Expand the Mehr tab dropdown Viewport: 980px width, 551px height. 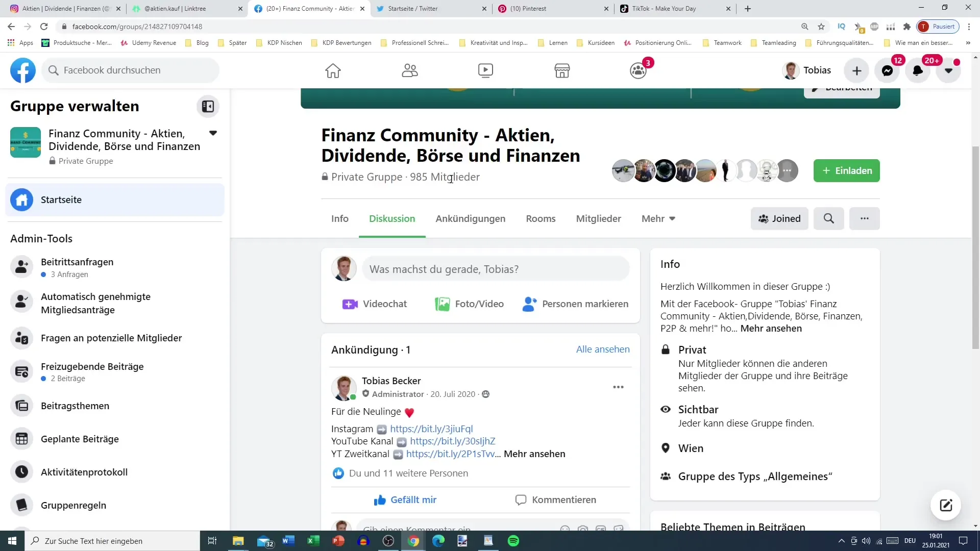tap(658, 218)
